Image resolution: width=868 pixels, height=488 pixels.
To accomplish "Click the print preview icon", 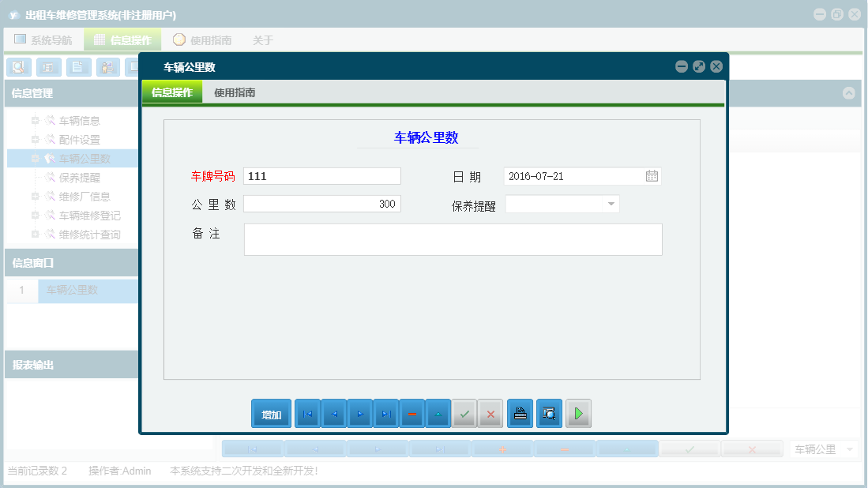I will point(549,413).
